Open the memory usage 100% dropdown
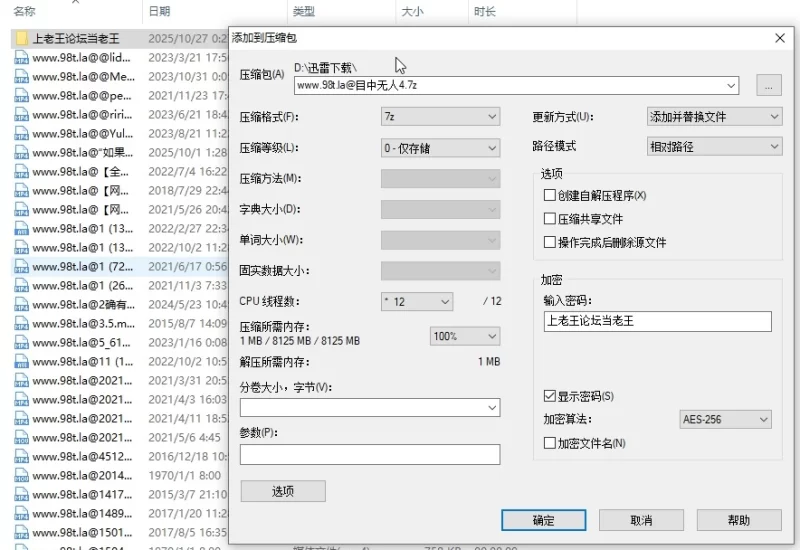Image resolution: width=800 pixels, height=550 pixels. (465, 336)
